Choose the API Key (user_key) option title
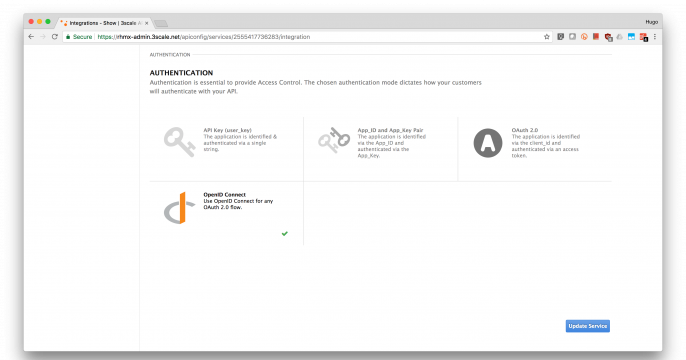 228,130
